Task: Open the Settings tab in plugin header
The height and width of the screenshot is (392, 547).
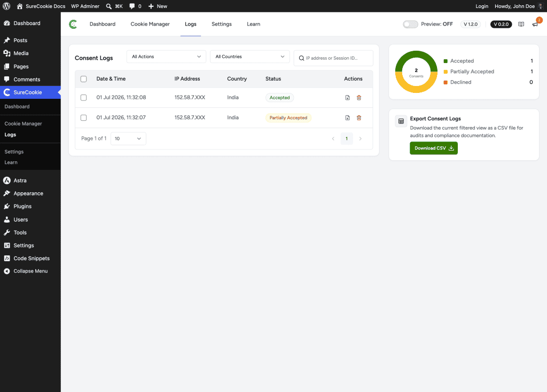Action: [222, 24]
